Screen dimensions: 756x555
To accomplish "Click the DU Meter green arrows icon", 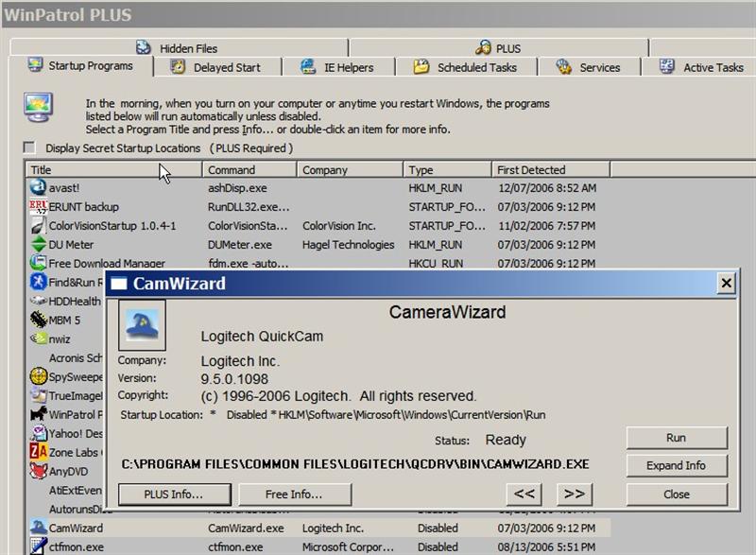I will coord(38,244).
